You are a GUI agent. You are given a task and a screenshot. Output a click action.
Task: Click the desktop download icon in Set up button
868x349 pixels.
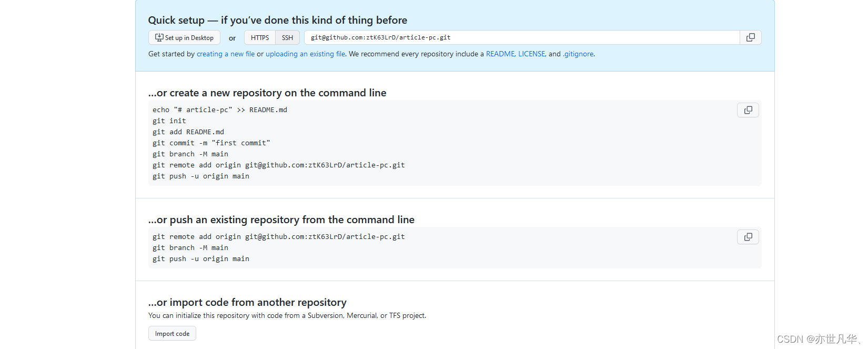click(x=159, y=37)
